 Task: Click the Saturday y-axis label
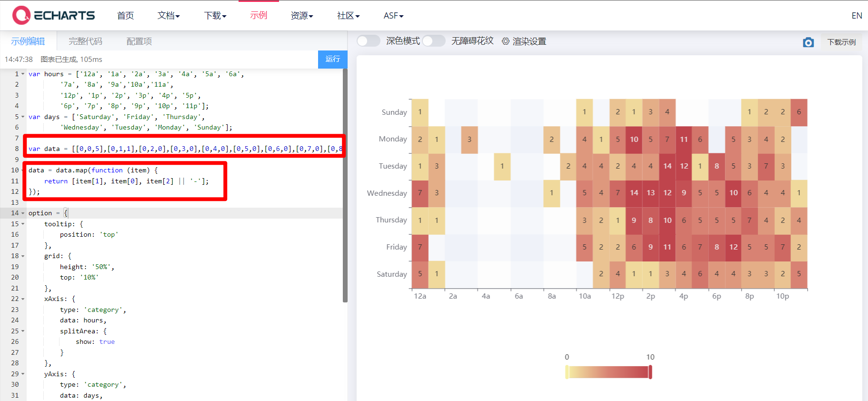coord(392,274)
